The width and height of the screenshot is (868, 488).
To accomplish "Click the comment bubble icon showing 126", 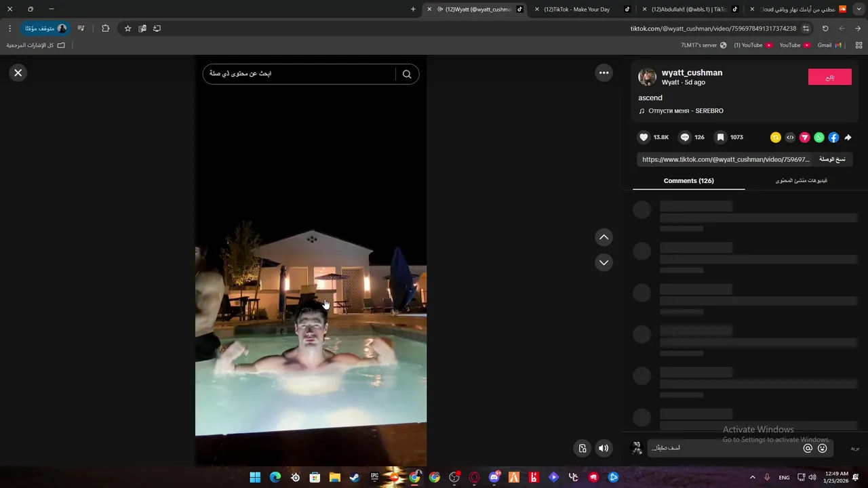I will [684, 137].
